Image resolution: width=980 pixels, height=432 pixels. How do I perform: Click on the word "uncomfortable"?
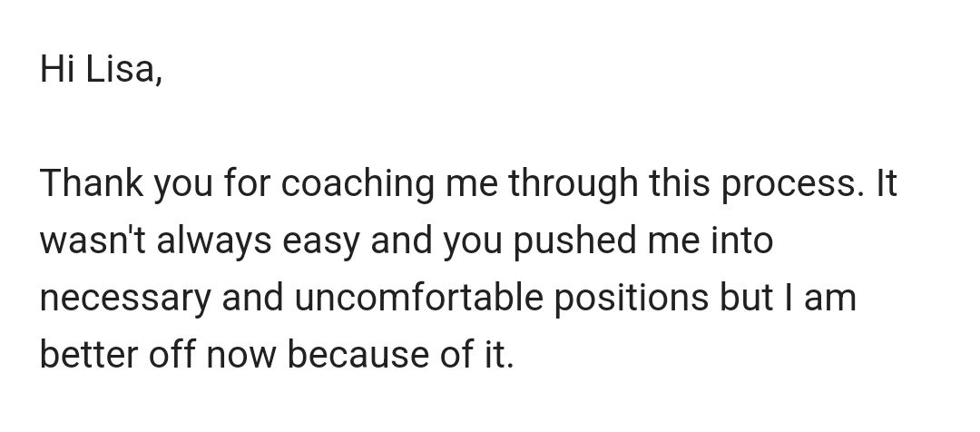[x=418, y=298]
